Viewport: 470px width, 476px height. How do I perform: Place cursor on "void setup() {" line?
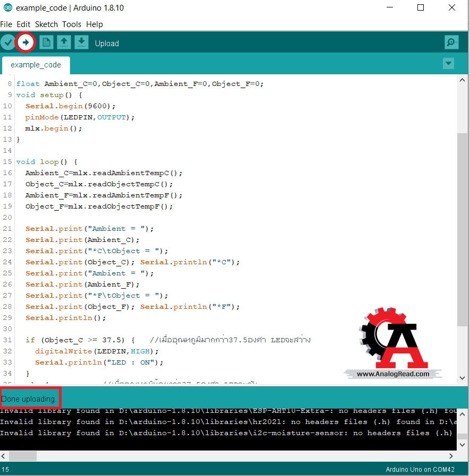click(x=49, y=95)
